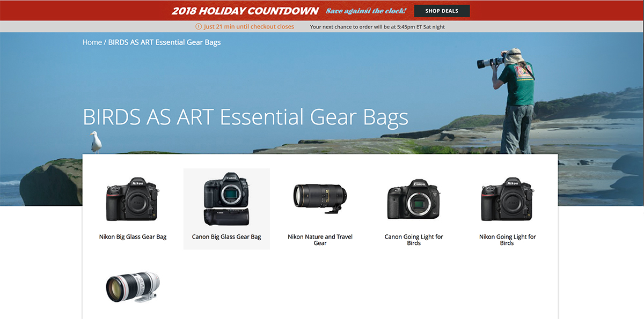Click the SHOP DEALS button

442,11
